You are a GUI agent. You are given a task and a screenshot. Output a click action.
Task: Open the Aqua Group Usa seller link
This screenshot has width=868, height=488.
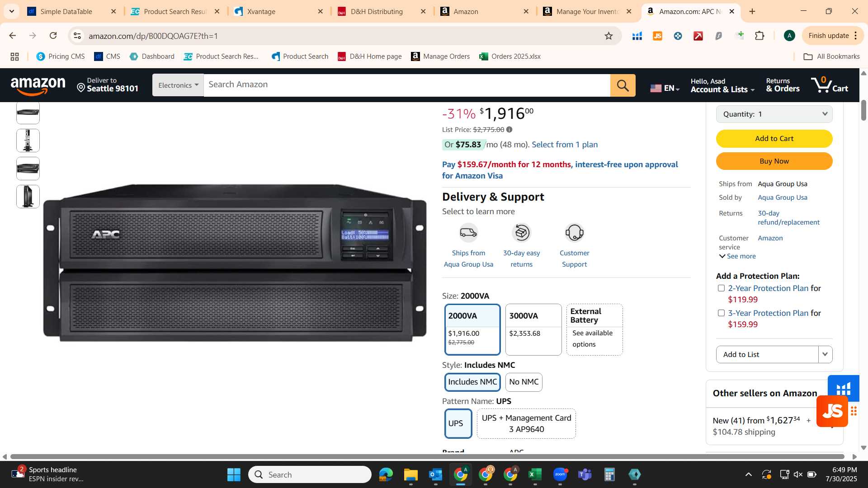783,197
